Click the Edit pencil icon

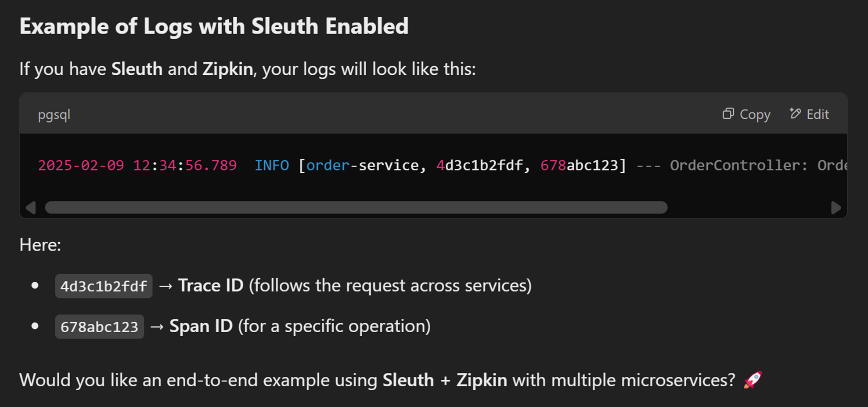[x=795, y=113]
